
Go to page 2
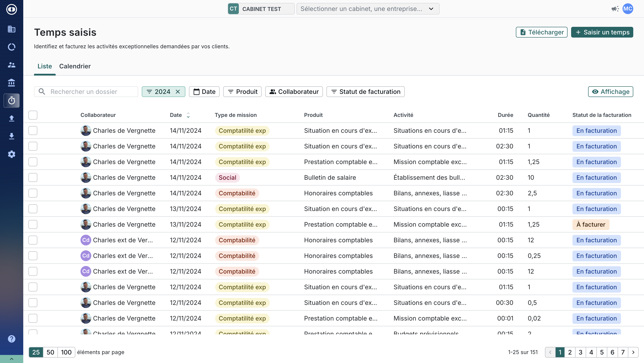tap(570, 352)
